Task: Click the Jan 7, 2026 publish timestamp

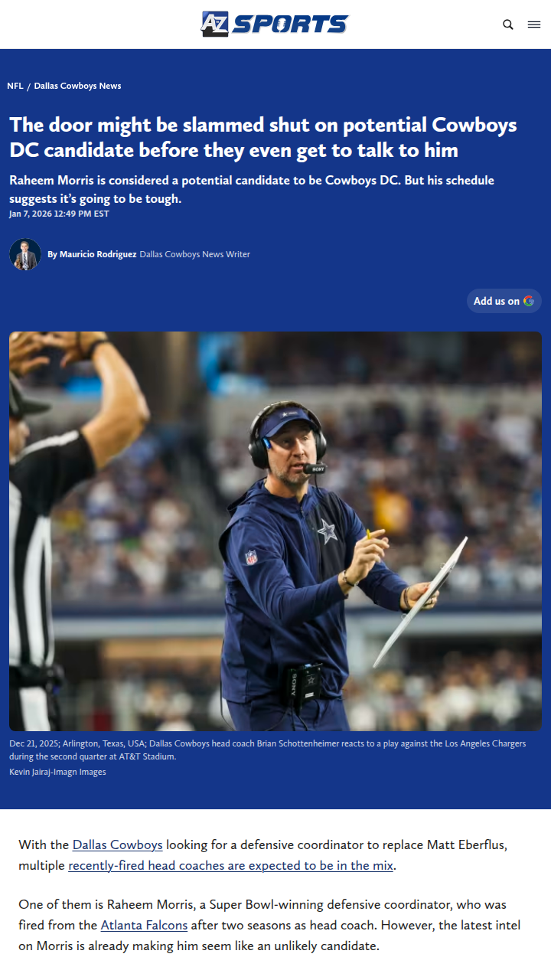Action: pyautogui.click(x=59, y=214)
